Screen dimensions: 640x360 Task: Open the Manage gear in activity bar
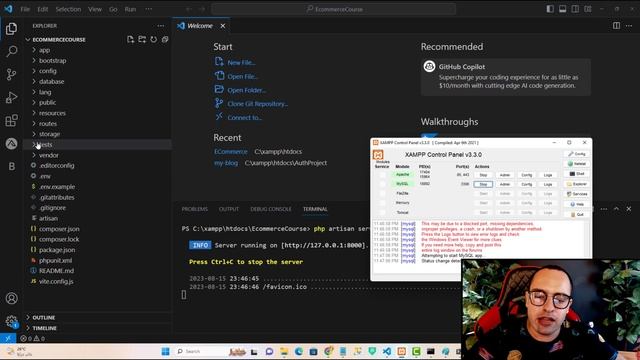(11, 321)
